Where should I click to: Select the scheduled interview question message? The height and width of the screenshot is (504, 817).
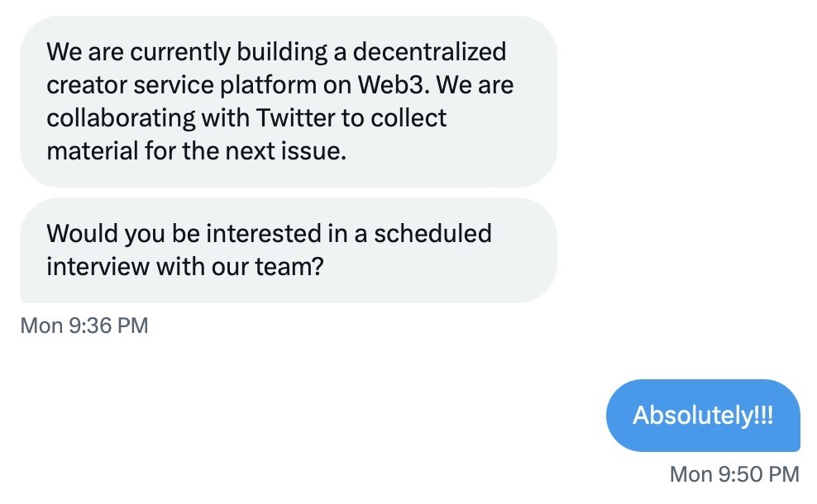click(288, 250)
